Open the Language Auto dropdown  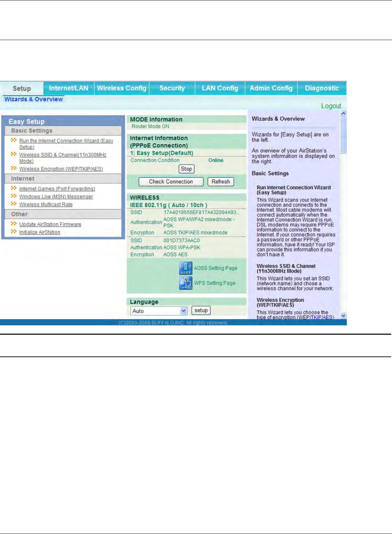pyautogui.click(x=159, y=311)
